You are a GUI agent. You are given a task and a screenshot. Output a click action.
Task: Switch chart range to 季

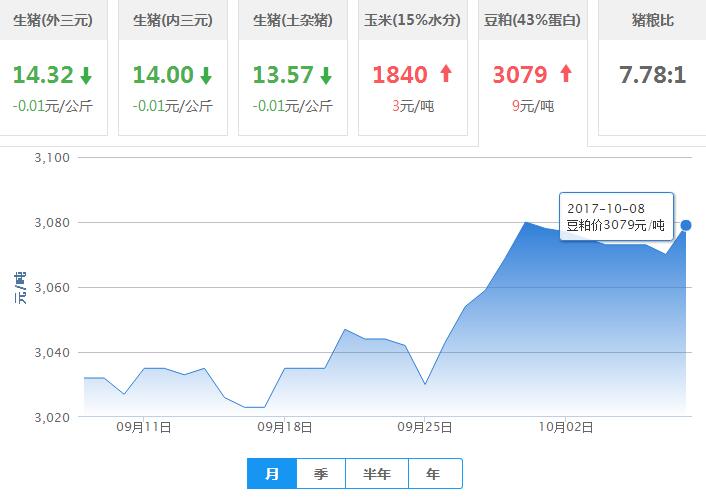[x=321, y=474]
